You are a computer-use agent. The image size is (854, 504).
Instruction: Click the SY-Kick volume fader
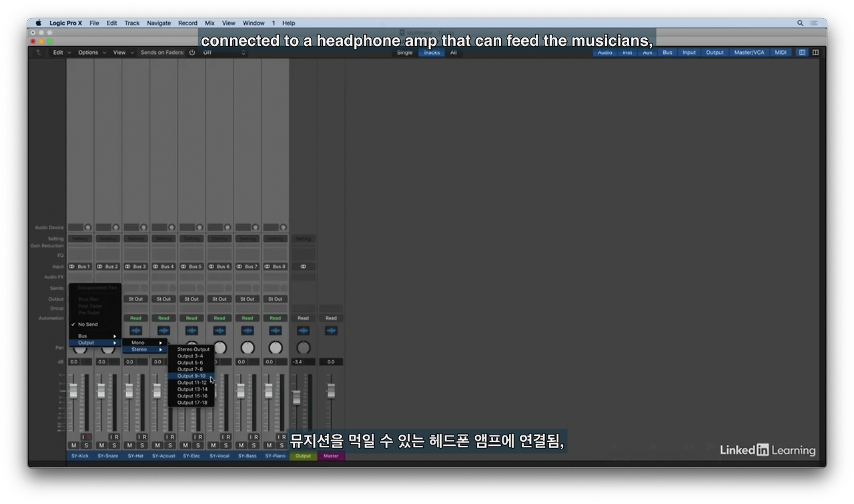tap(73, 391)
